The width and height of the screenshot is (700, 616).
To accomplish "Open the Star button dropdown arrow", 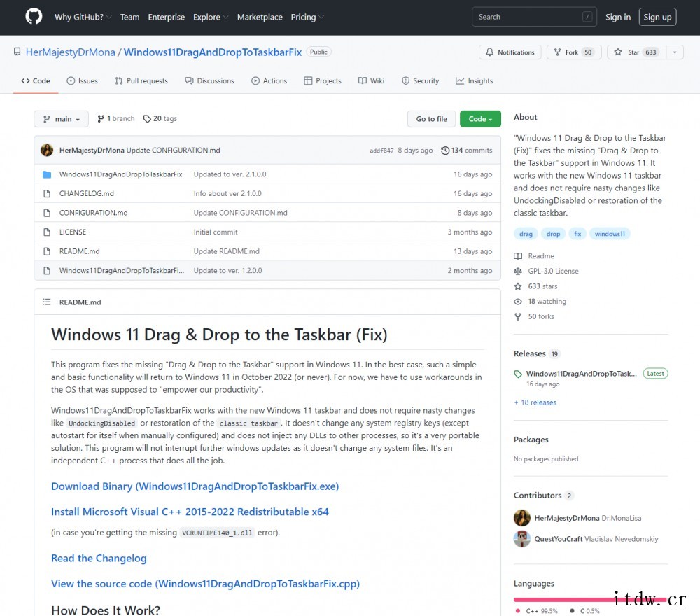I will pyautogui.click(x=675, y=52).
